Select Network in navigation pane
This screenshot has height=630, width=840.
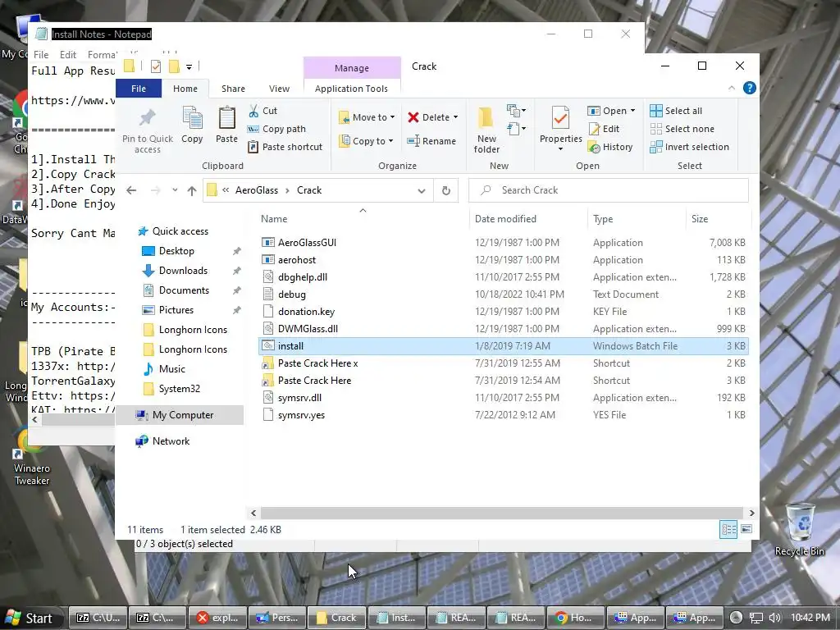click(171, 441)
